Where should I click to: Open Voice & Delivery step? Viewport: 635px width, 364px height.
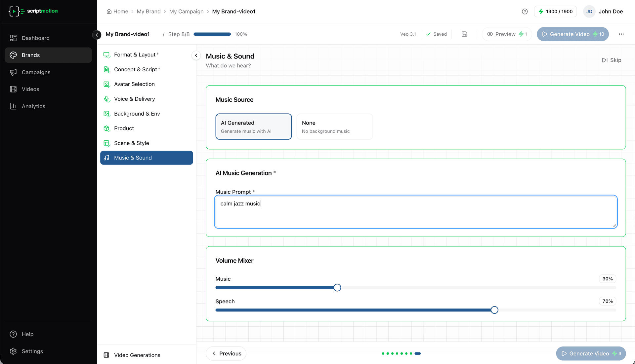coord(134,99)
